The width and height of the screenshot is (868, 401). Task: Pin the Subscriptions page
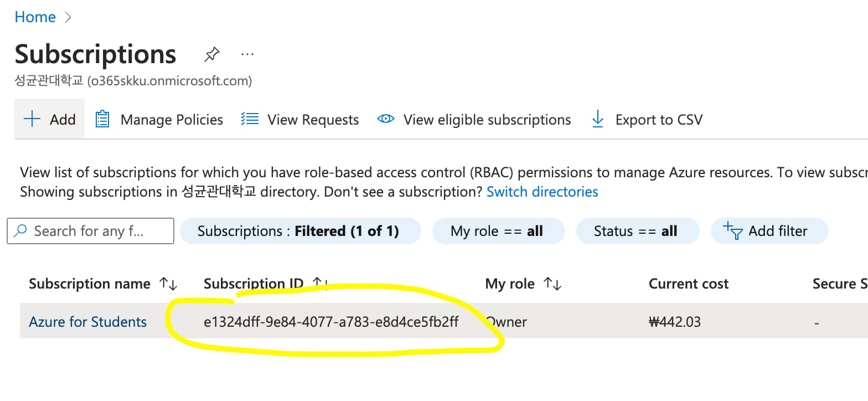211,54
